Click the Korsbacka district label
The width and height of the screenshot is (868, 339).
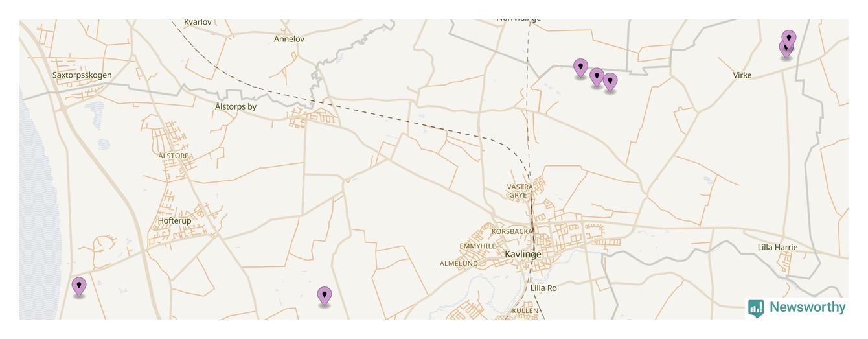pos(512,231)
